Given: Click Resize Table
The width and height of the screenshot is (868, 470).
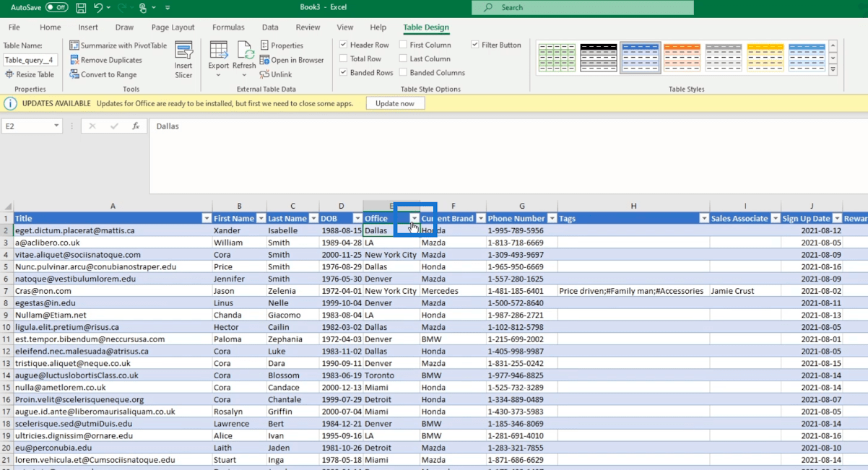Looking at the screenshot, I should [x=30, y=74].
